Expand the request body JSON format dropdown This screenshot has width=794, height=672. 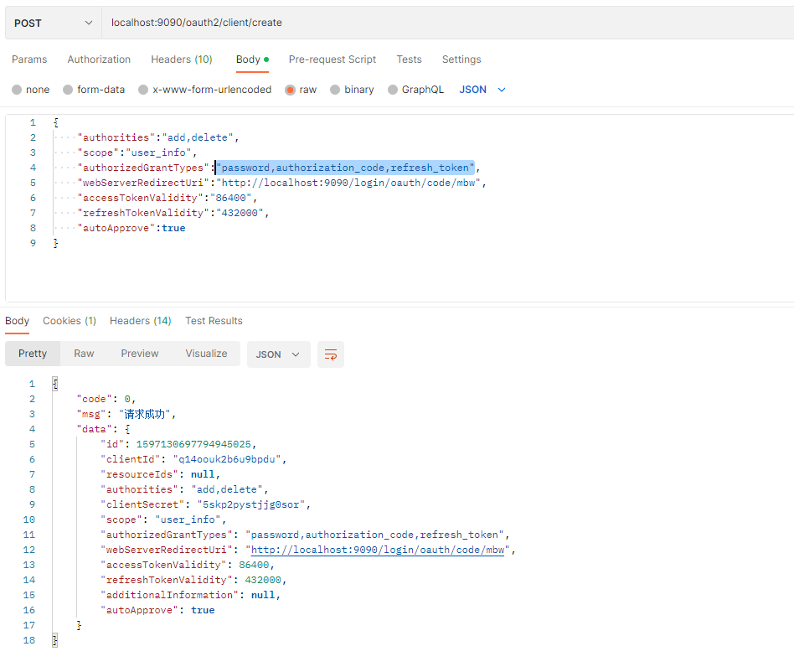coord(482,90)
